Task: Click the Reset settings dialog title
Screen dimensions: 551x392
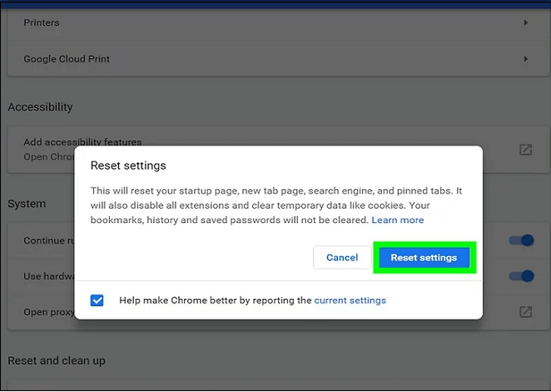Action: coord(128,166)
